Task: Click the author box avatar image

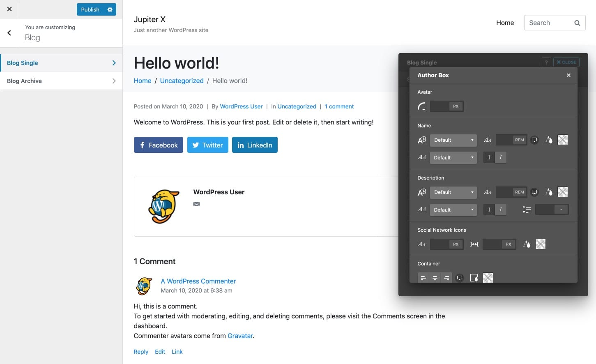Action: tap(163, 207)
